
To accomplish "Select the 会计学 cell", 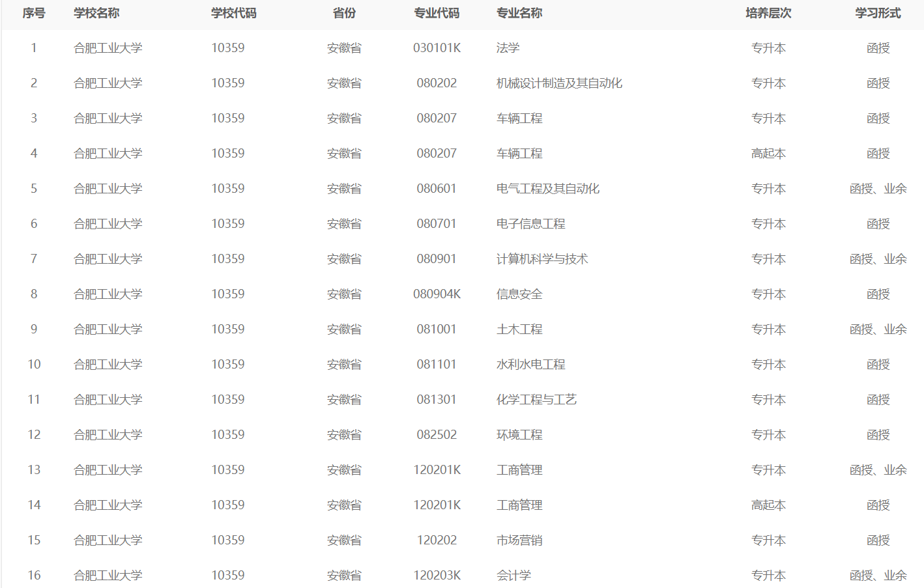I will click(x=513, y=576).
